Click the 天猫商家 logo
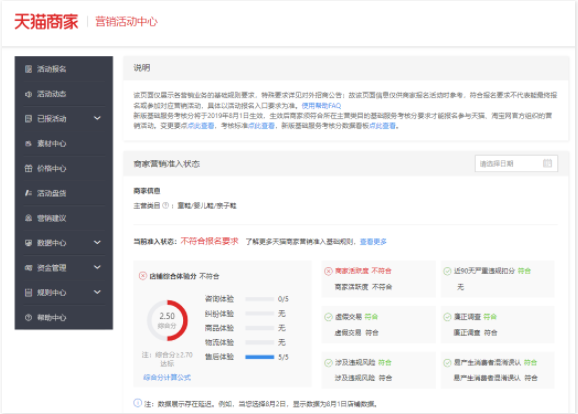This screenshot has width=578, height=414. (x=46, y=22)
